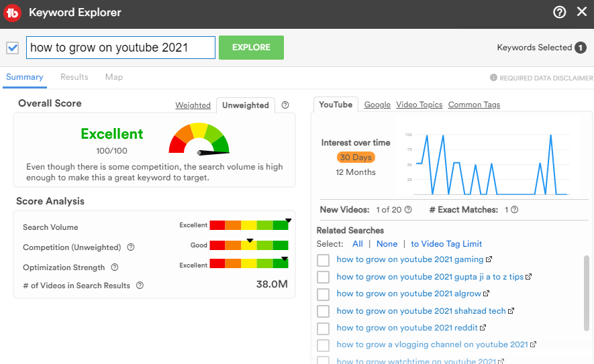
Task: Check 'how to grow on youtube 2021 gaming'
Action: coord(323,260)
